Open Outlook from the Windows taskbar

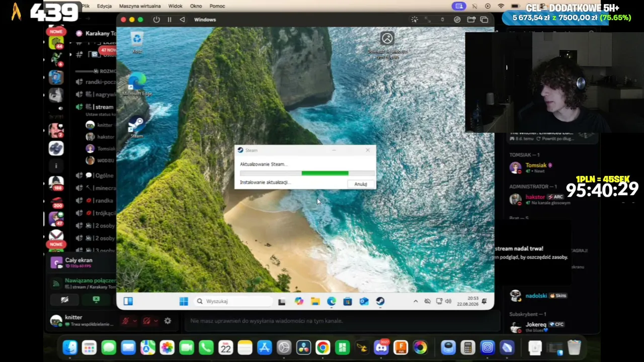(364, 301)
